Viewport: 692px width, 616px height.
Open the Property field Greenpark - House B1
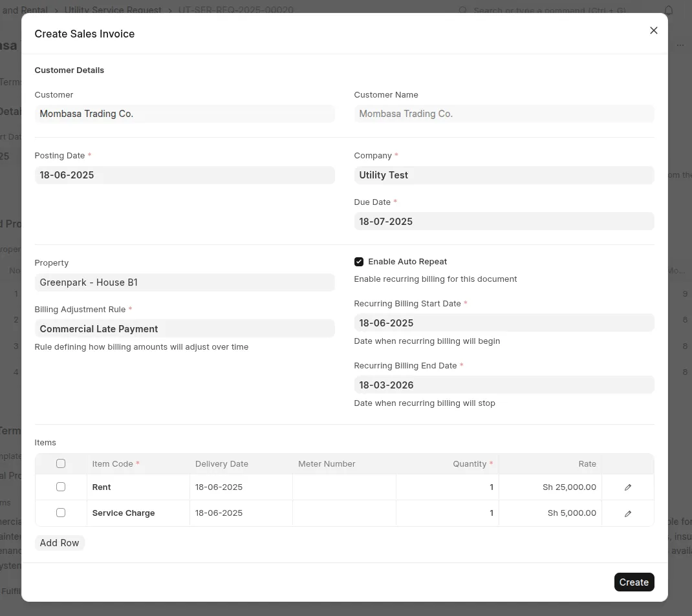184,282
